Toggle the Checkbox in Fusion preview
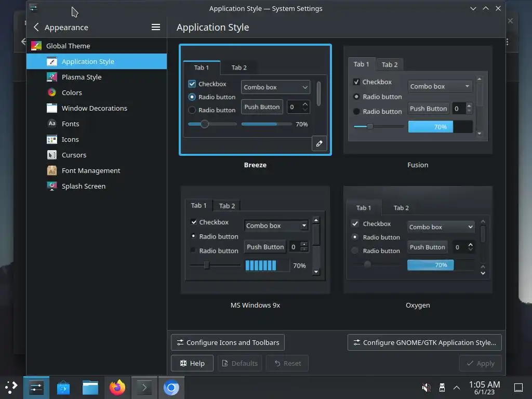The width and height of the screenshot is (532, 399). (356, 82)
